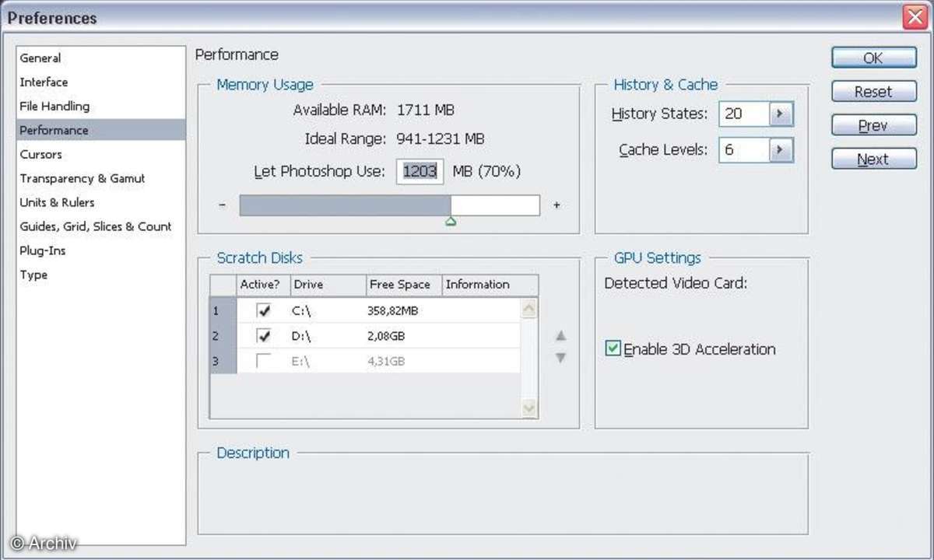Click the D:\ drive entry

pyautogui.click(x=302, y=336)
